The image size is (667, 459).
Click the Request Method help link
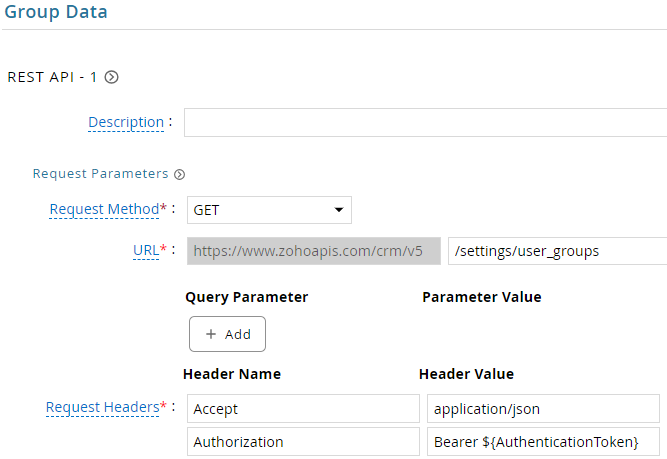tap(104, 209)
